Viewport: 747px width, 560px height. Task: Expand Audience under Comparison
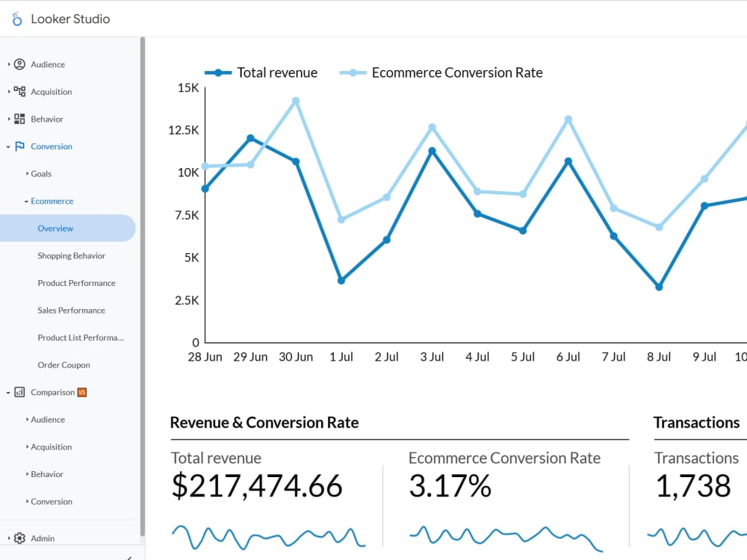tap(47, 420)
